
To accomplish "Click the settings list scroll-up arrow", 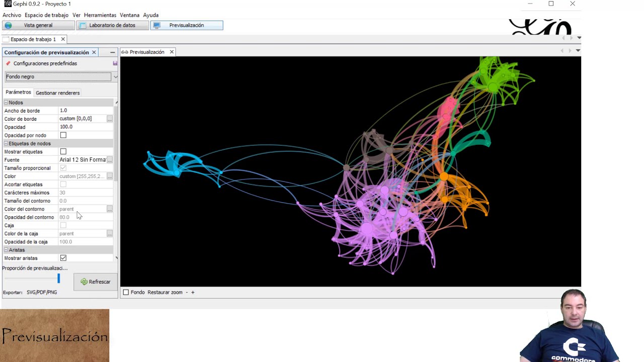I will pyautogui.click(x=117, y=103).
